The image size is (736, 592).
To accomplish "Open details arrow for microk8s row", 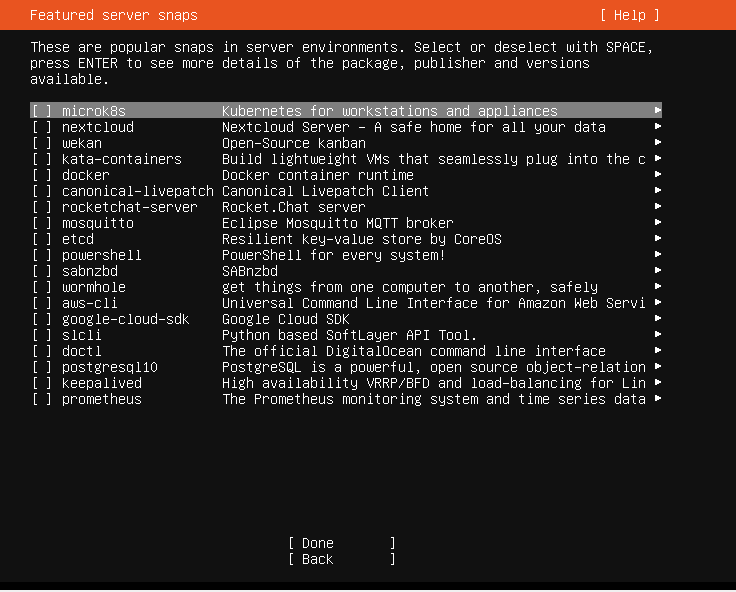I will pyautogui.click(x=658, y=110).
